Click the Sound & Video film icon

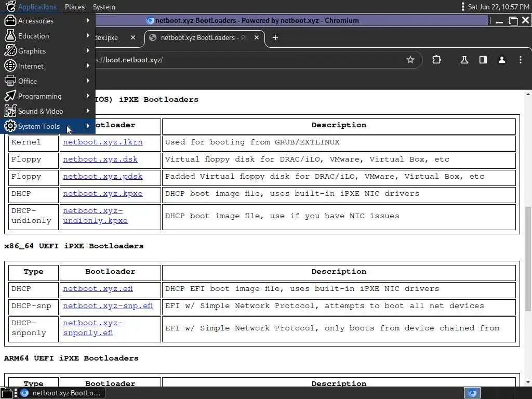[10, 111]
